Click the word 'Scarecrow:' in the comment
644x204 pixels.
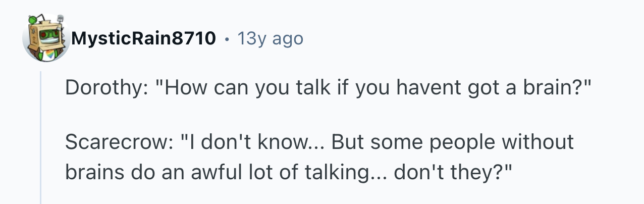(x=120, y=142)
